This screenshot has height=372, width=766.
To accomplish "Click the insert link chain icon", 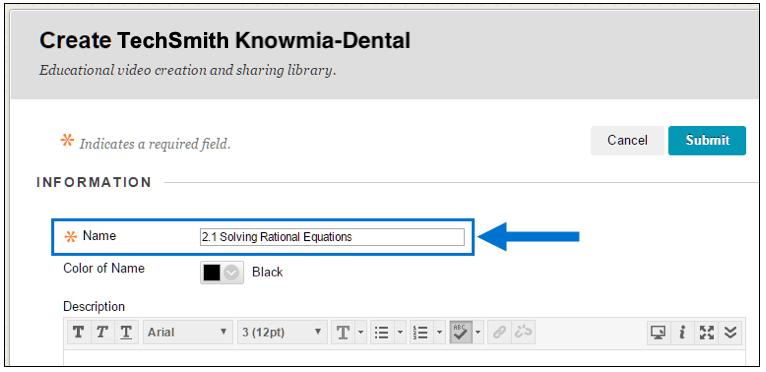I will click(499, 333).
